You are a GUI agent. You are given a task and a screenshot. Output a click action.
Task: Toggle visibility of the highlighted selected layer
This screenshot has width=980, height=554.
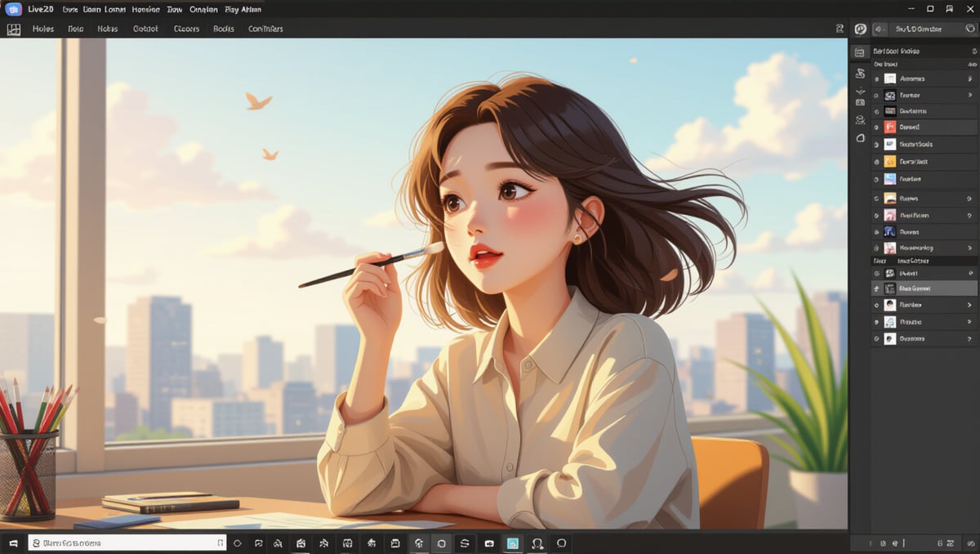click(877, 288)
